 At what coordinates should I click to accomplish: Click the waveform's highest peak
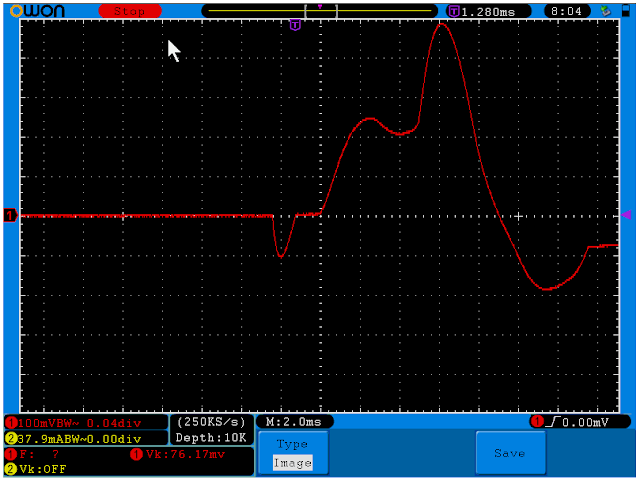click(x=441, y=25)
